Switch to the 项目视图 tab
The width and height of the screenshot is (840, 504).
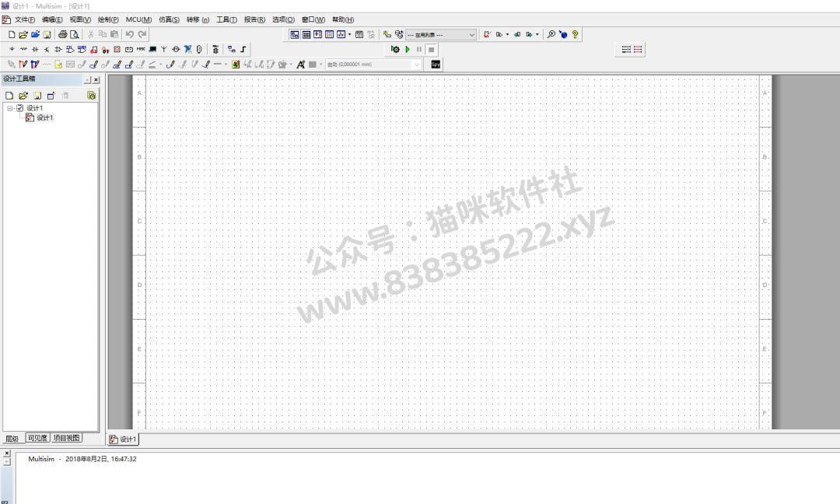pyautogui.click(x=66, y=438)
